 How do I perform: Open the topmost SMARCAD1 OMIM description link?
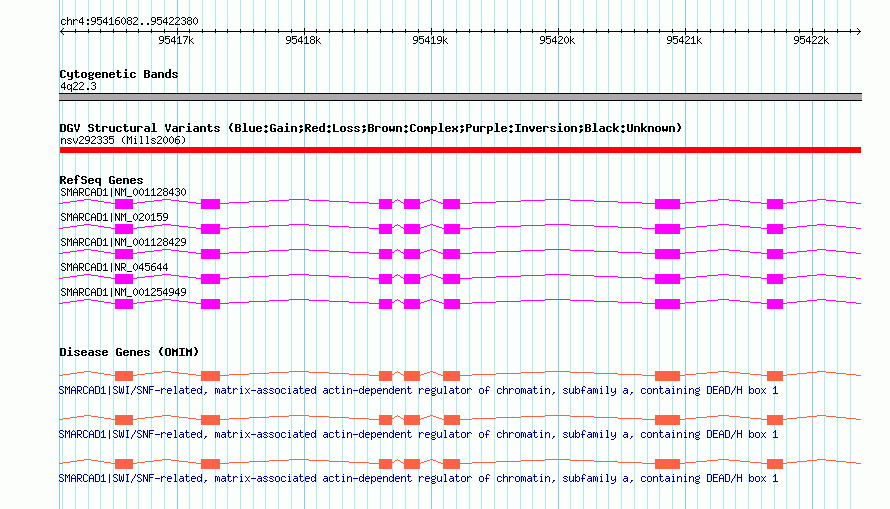[x=418, y=390]
